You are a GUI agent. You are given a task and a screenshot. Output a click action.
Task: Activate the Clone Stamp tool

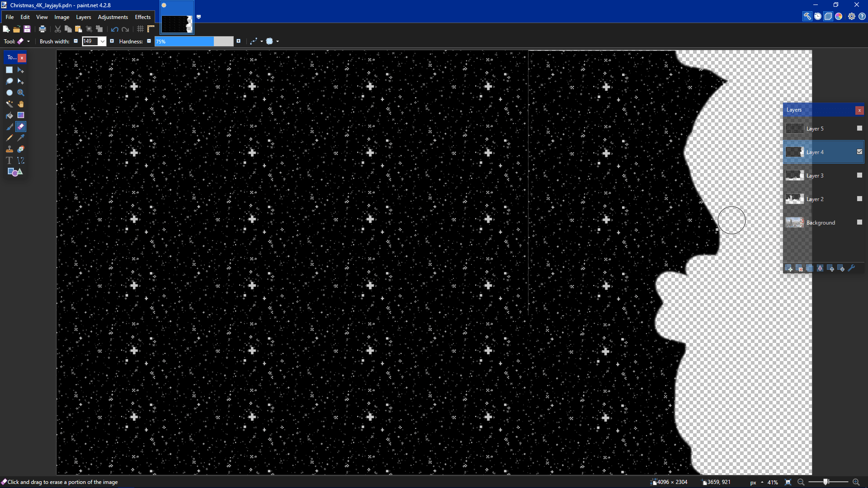point(9,149)
